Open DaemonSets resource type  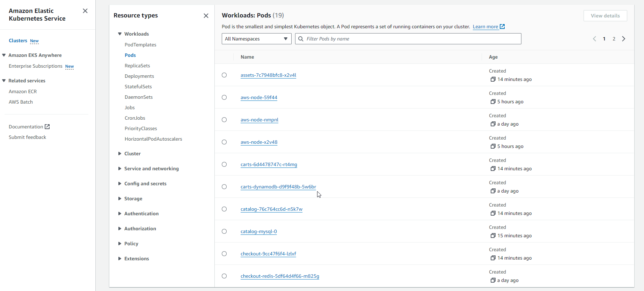click(x=139, y=97)
